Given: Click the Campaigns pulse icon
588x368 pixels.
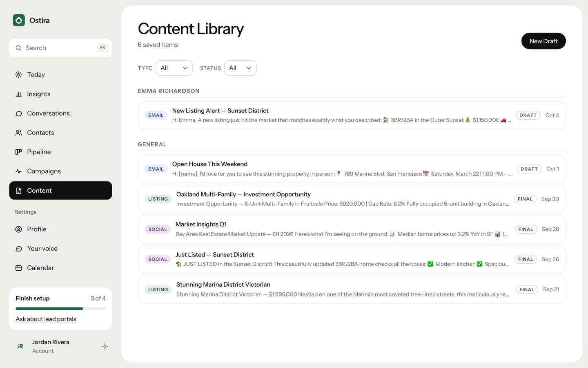Looking at the screenshot, I should (18, 171).
